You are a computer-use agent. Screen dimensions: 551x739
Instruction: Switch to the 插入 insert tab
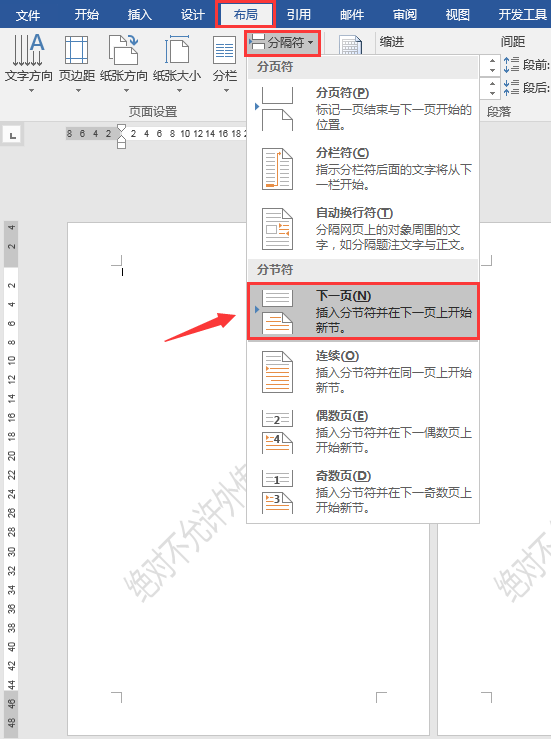pos(140,15)
